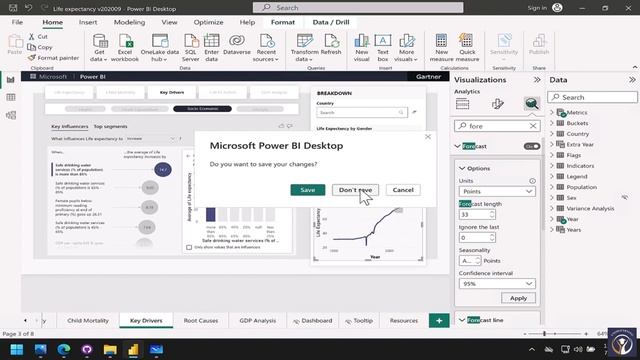Open the Child Mortality page tab
This screenshot has height=360, width=640.
coord(88,320)
